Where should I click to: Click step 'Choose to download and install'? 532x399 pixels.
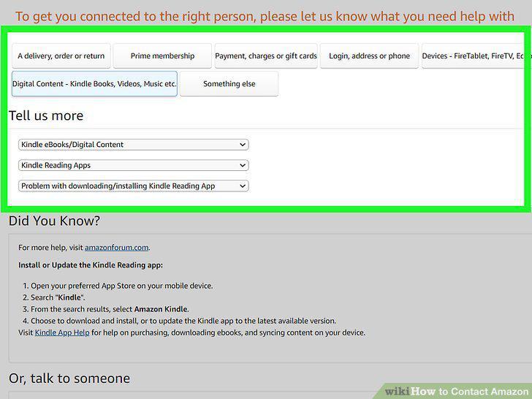pyautogui.click(x=183, y=321)
